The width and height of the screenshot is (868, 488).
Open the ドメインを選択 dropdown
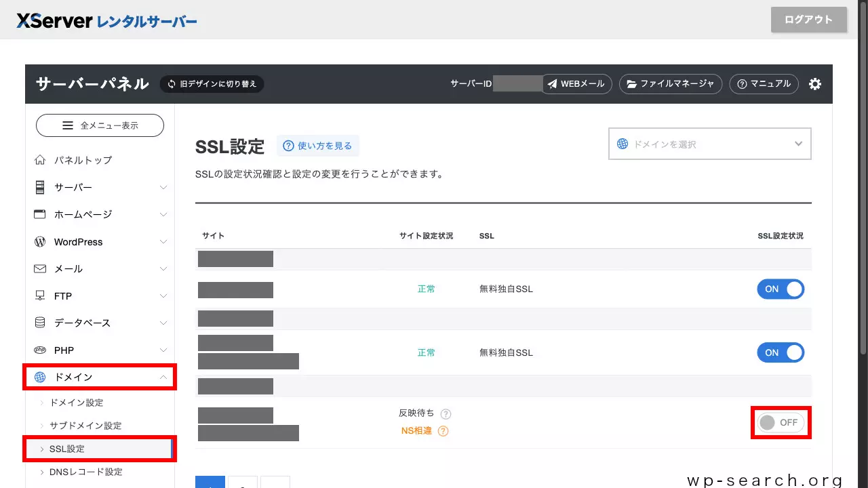pyautogui.click(x=709, y=144)
